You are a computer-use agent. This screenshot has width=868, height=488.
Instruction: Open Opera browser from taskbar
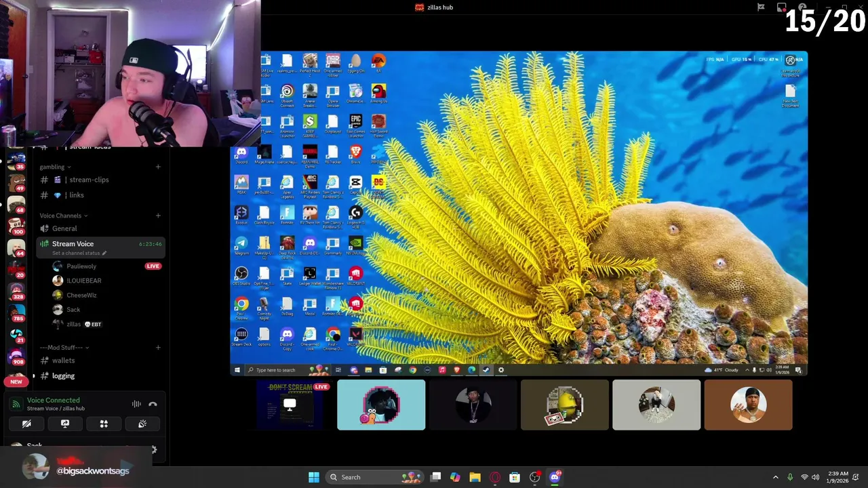(x=495, y=477)
